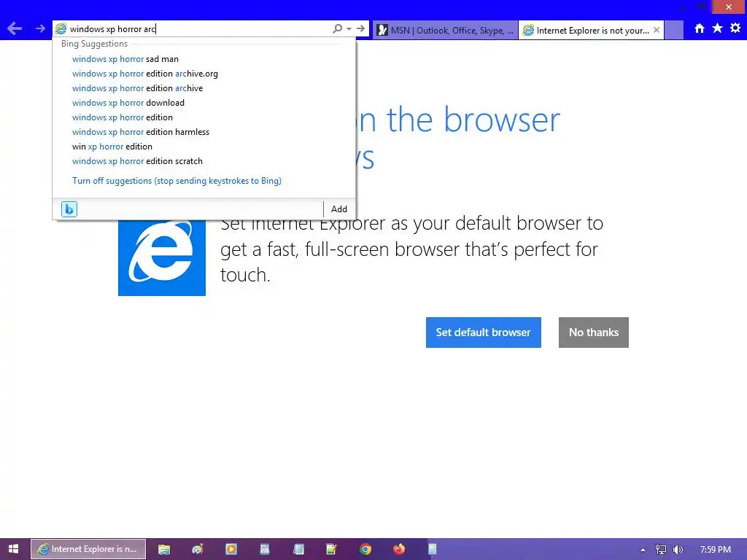This screenshot has height=560, width=747.
Task: Select suggestion windows xp horror sad man
Action: (x=125, y=59)
